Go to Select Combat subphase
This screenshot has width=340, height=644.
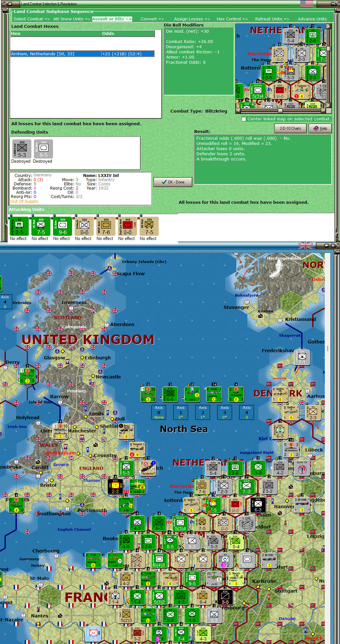coord(32,19)
